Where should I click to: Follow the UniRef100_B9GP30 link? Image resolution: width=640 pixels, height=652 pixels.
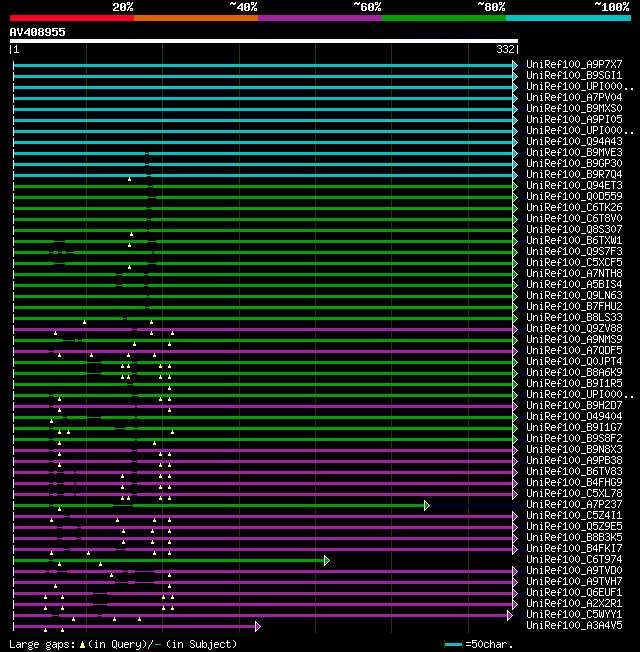click(574, 163)
